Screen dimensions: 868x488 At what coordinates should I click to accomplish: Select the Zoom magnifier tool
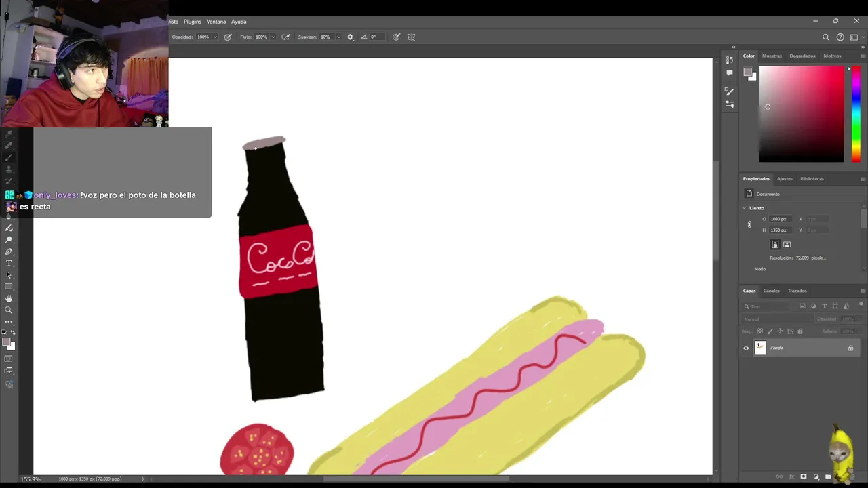coord(9,310)
